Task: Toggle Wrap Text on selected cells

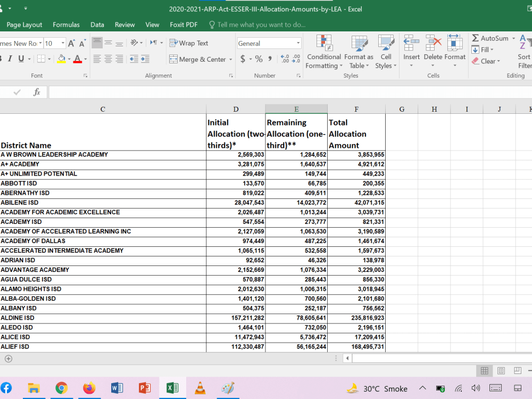Action: pos(189,43)
